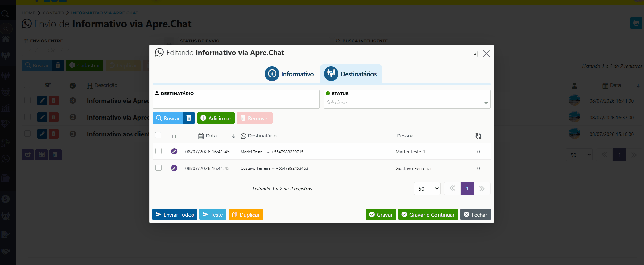Edit the 'Informativo aos client' background row
This screenshot has width=644, height=265.
42,134
